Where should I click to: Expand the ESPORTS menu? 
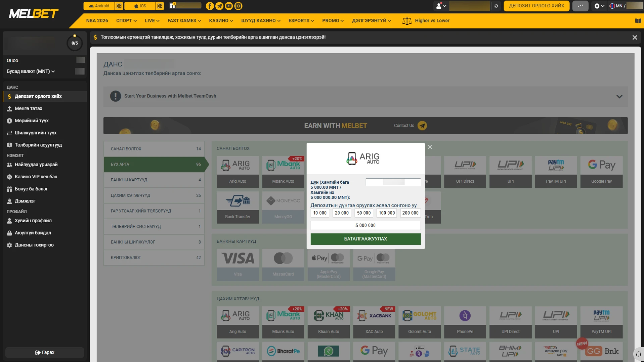(x=301, y=21)
